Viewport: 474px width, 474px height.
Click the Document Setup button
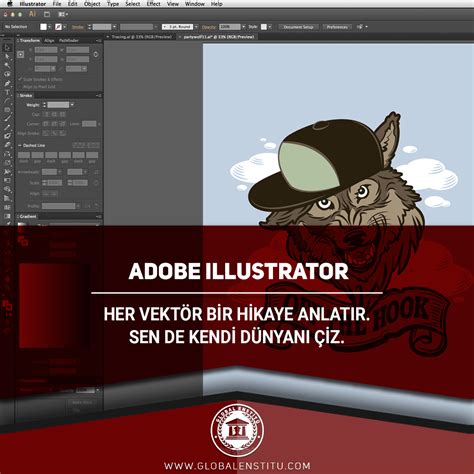(x=298, y=27)
